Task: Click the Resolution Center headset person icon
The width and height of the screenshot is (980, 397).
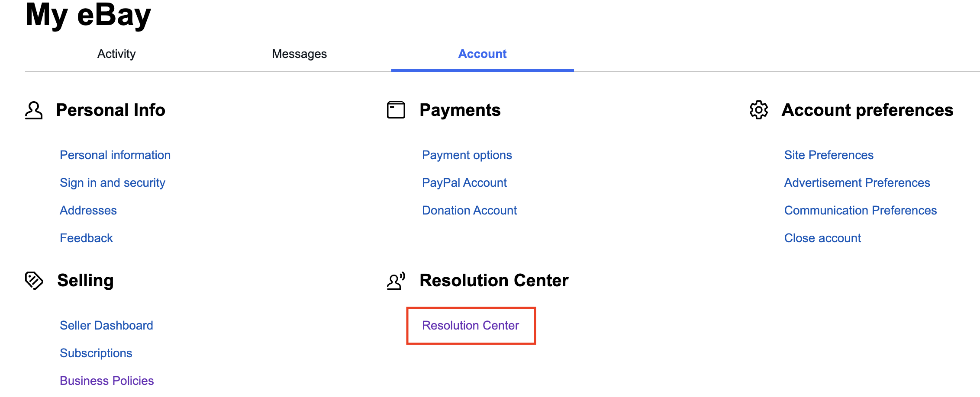Action: [x=396, y=281]
